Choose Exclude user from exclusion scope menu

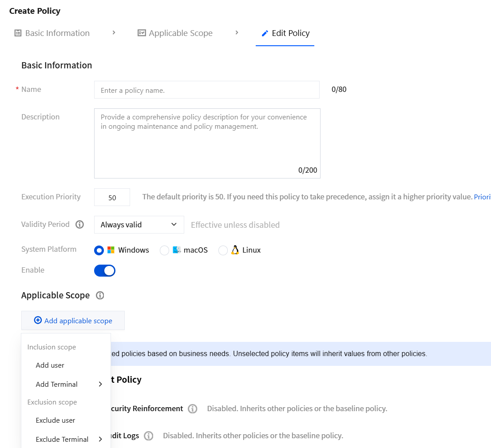(55, 420)
